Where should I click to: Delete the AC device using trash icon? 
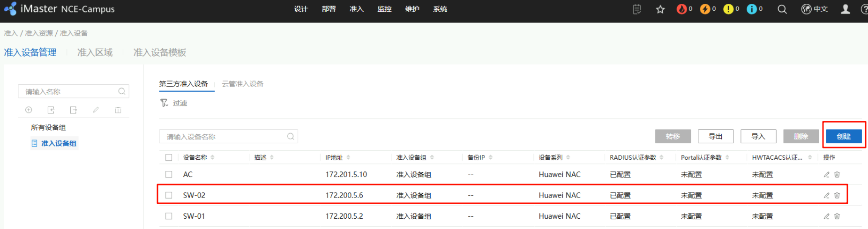pyautogui.click(x=837, y=175)
